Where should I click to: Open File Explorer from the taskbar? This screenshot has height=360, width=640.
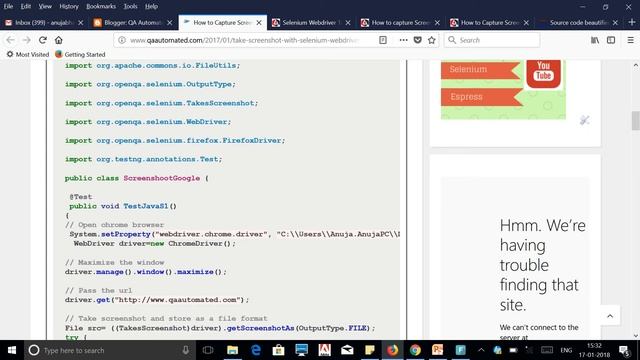tap(233, 350)
